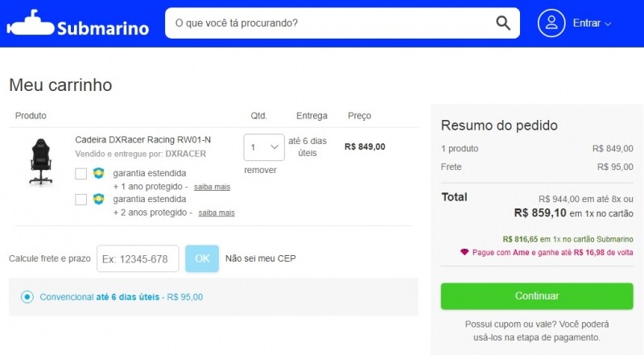Click the Submarino logo
Viewport: 644px width, 355px height.
tap(78, 23)
